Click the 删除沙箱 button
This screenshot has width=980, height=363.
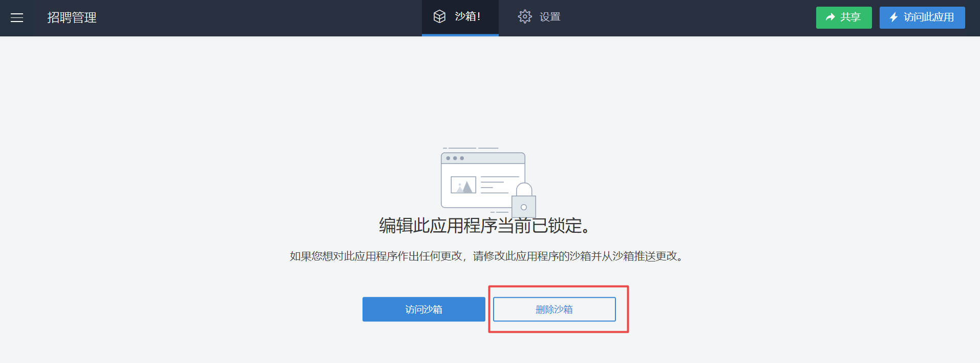pos(555,309)
